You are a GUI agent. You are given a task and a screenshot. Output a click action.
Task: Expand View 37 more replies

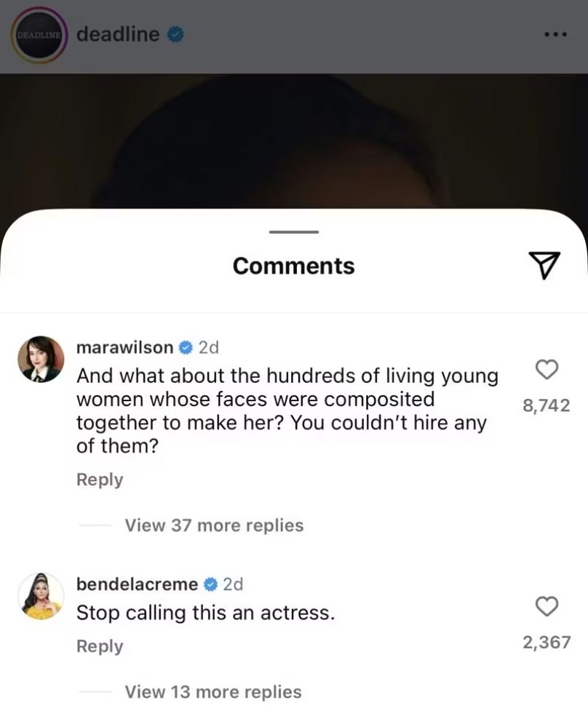pyautogui.click(x=214, y=526)
